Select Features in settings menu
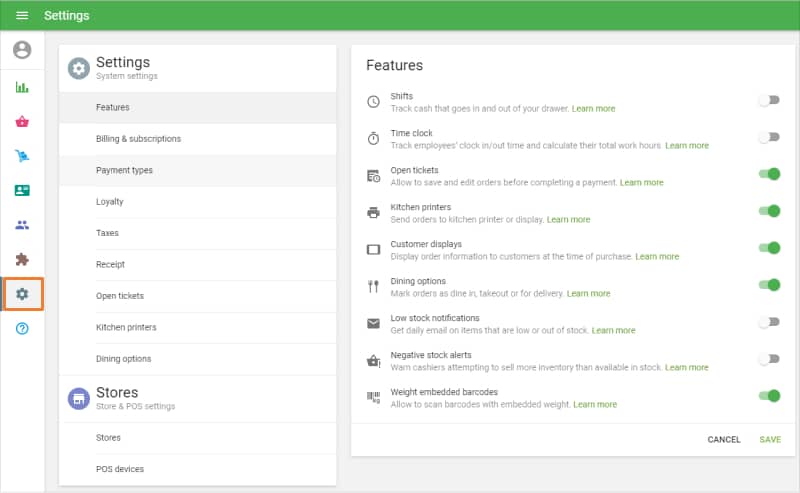Screen dimensions: 800x493 tap(197, 107)
